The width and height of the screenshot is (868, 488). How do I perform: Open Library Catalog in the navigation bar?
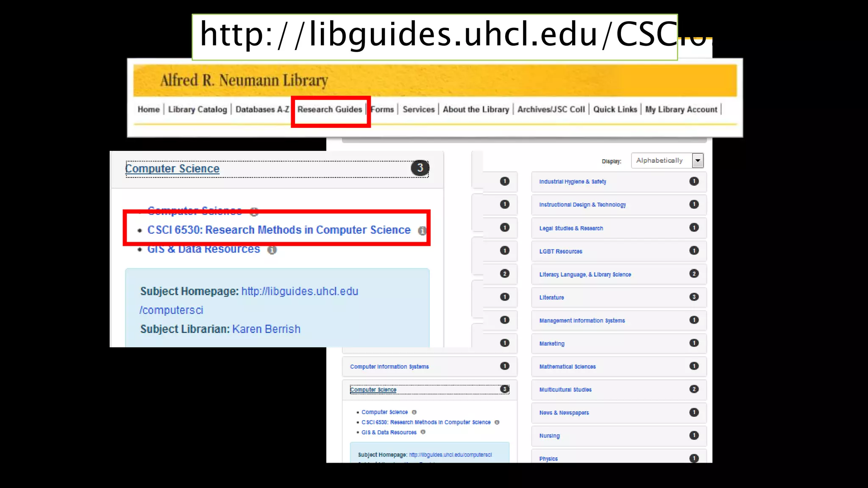click(198, 109)
